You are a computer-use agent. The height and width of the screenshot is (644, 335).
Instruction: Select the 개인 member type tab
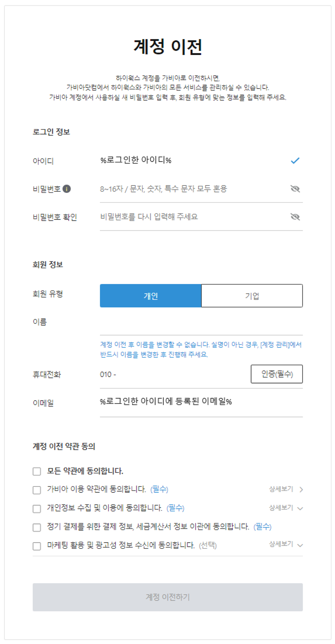tap(151, 296)
